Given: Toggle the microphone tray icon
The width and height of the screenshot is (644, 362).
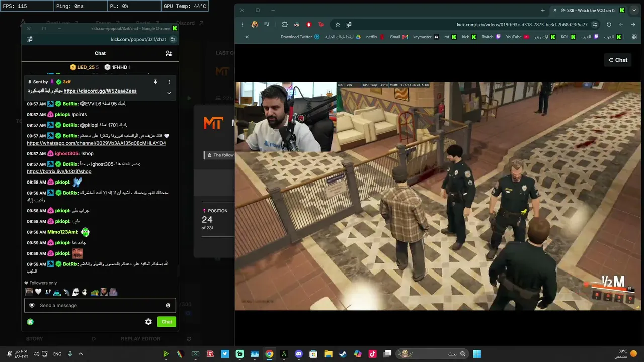Looking at the screenshot, I should 70,354.
